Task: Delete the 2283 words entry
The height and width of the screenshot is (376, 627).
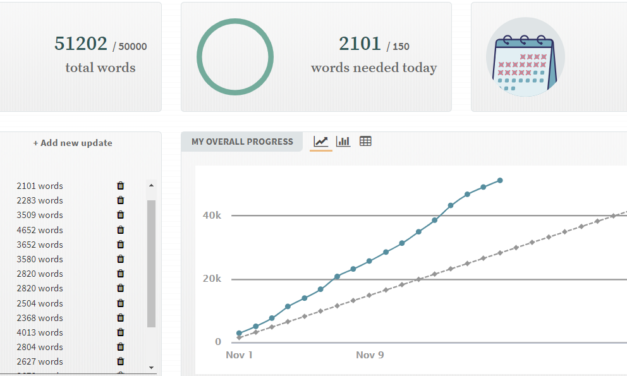Action: [120, 200]
